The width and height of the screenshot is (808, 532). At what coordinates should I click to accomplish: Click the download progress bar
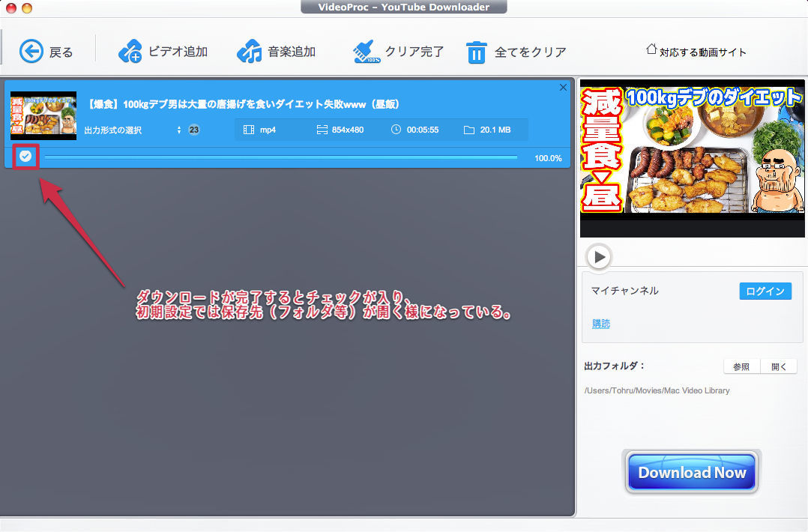[x=281, y=157]
